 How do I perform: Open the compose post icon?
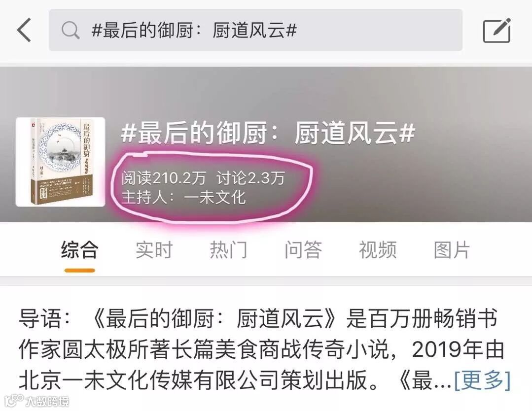point(497,31)
